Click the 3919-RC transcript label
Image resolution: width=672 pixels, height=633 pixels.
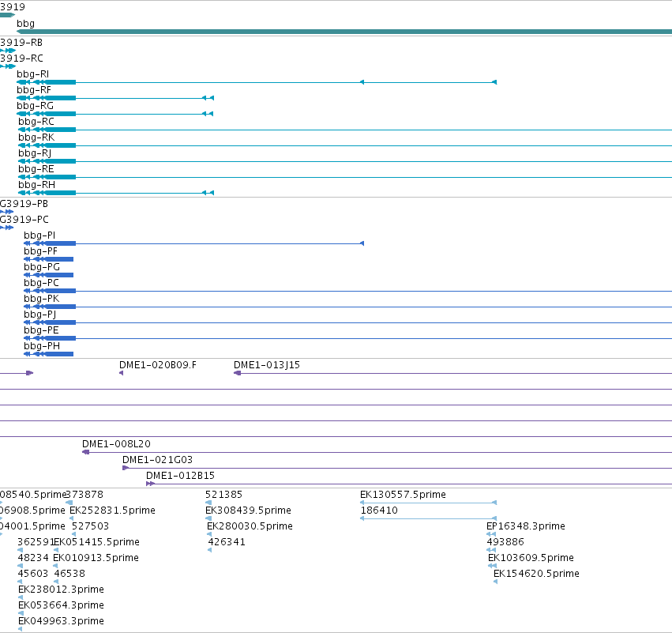tap(21, 58)
